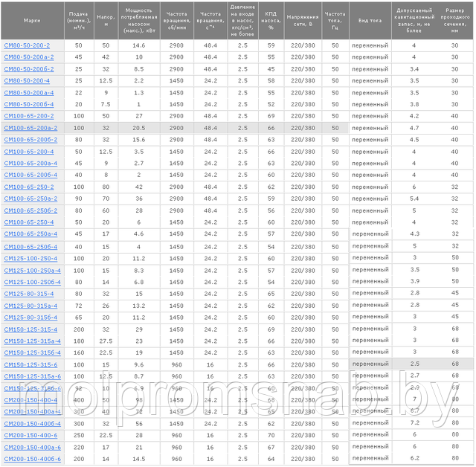Open the СМ80-50-200а-2 pump link

[x=29, y=57]
